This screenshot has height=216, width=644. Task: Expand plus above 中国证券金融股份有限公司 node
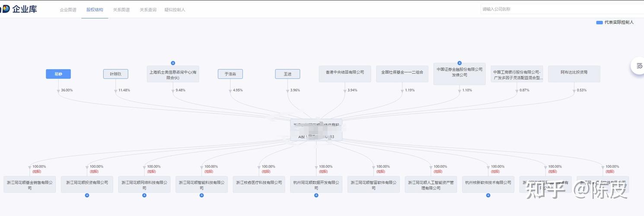tap(459, 63)
